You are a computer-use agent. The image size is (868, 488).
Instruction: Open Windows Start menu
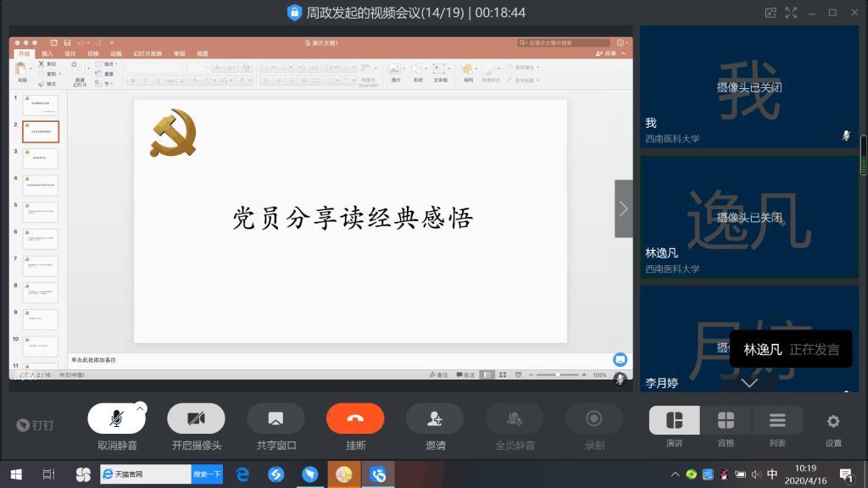[x=15, y=474]
